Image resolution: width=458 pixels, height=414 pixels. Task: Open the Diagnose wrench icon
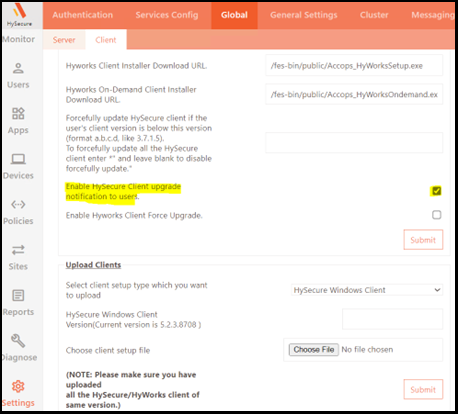[18, 341]
